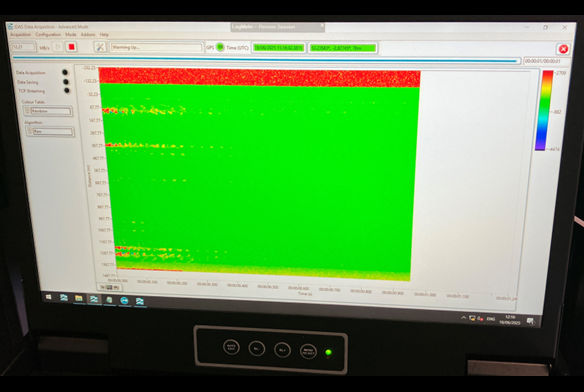The width and height of the screenshot is (584, 392).
Task: Click the red X exit button in the toolbar
Action: coord(563,49)
